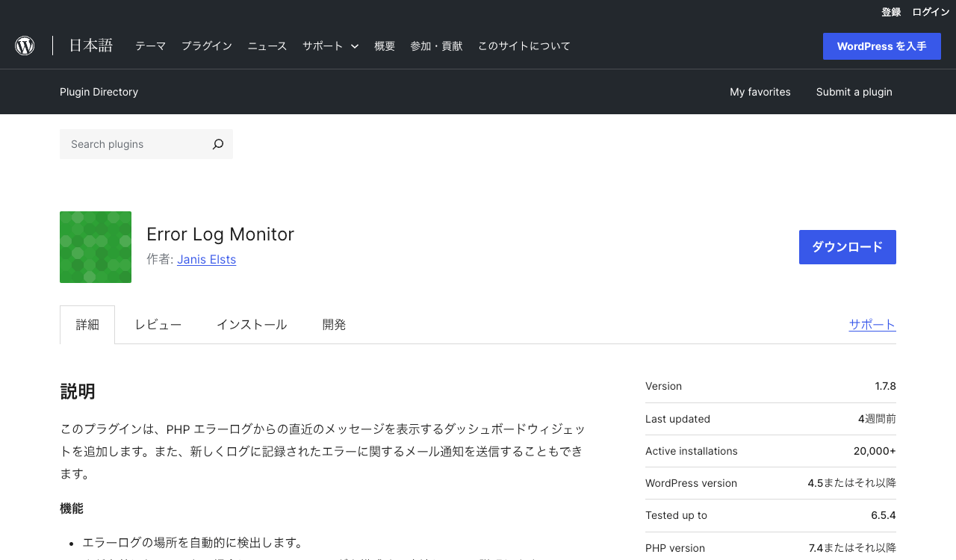Open the ニュース menu item
This screenshot has height=560, width=956.
[x=267, y=46]
